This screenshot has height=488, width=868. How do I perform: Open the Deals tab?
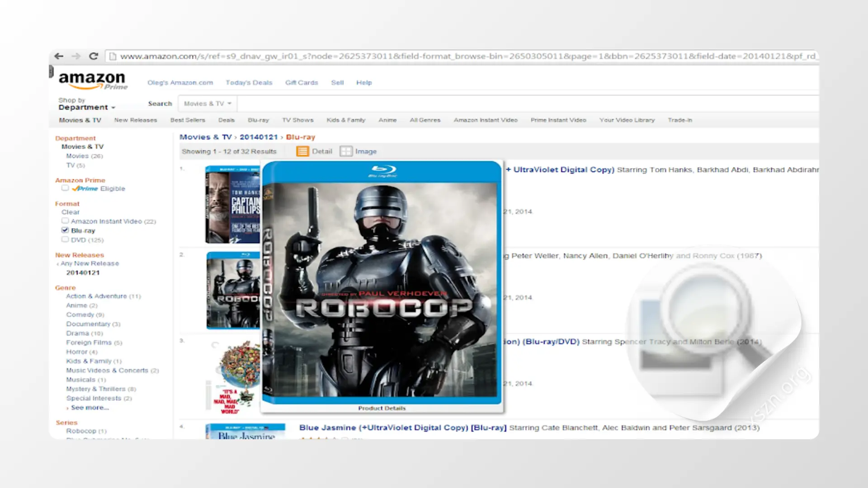click(x=226, y=120)
